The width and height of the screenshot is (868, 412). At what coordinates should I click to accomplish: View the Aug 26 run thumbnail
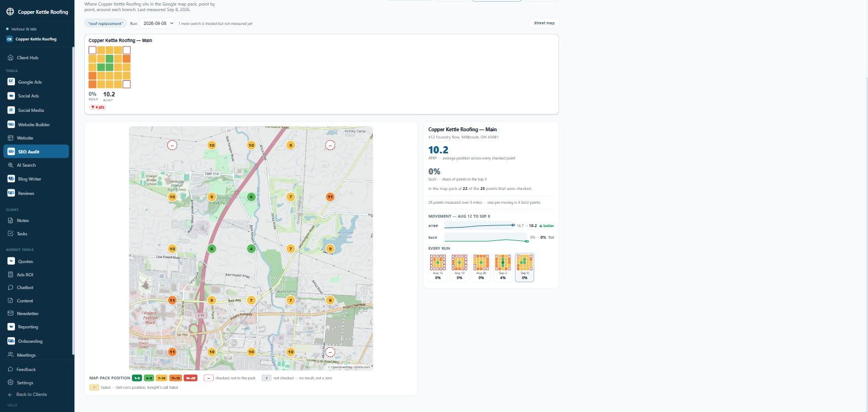click(x=481, y=267)
